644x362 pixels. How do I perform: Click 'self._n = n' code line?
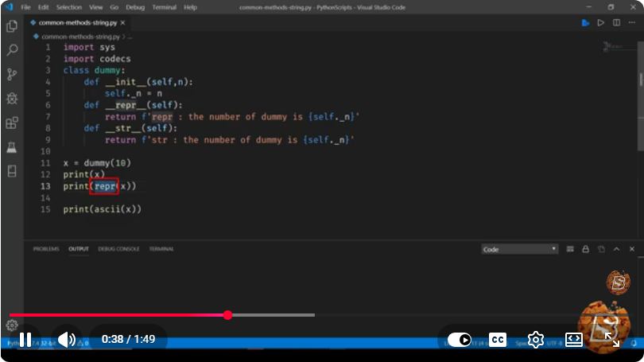tap(133, 94)
